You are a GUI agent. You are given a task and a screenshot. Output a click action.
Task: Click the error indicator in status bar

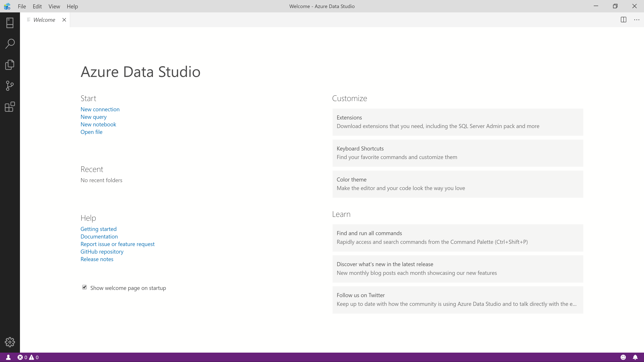(20, 357)
